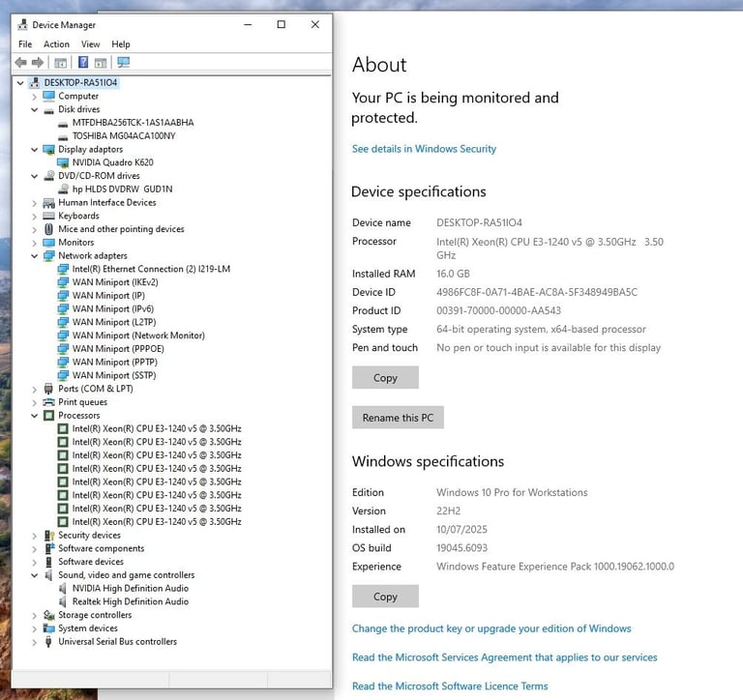
Task: Maximize the Device Manager window
Action: [281, 24]
